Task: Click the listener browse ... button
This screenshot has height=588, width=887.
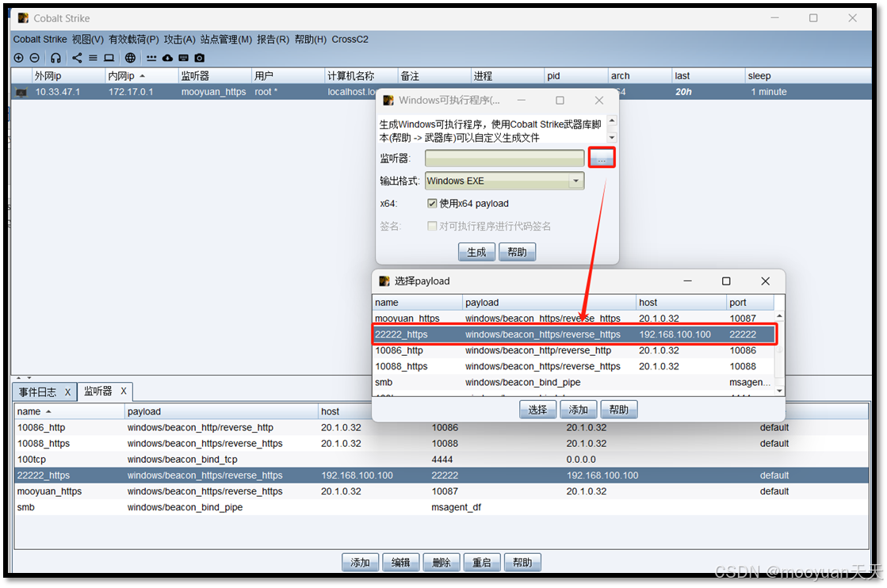Action: tap(602, 158)
